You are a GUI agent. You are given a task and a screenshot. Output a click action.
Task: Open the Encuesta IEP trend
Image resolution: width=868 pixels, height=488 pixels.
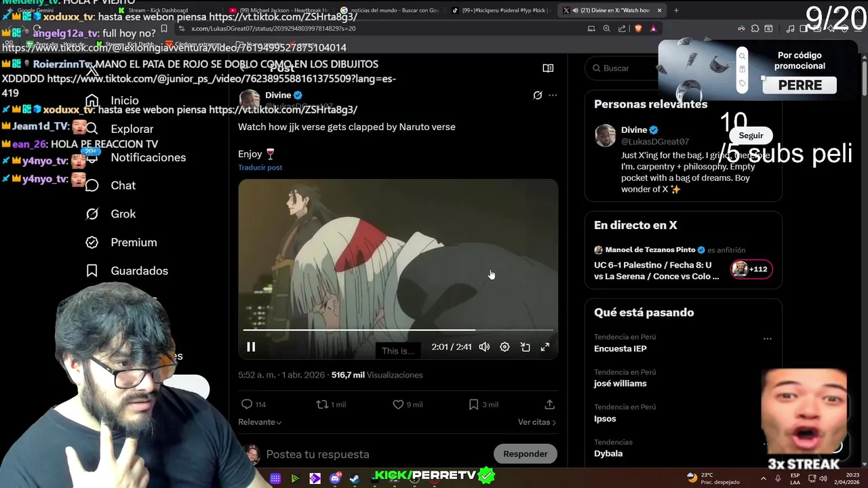[620, 348]
